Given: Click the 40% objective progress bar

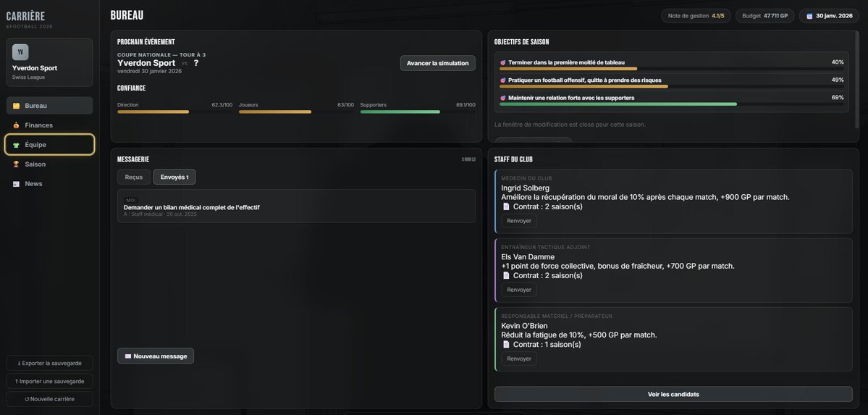Looking at the screenshot, I should click(x=672, y=69).
